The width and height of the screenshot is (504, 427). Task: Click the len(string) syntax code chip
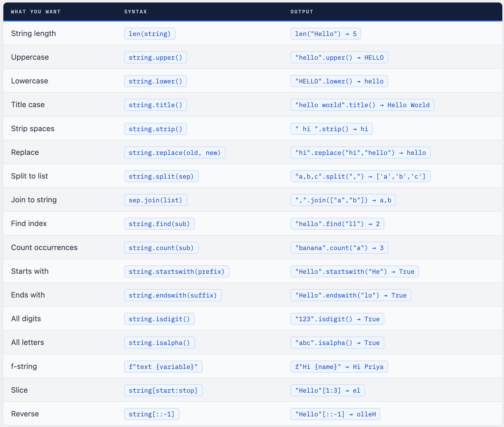click(x=150, y=34)
